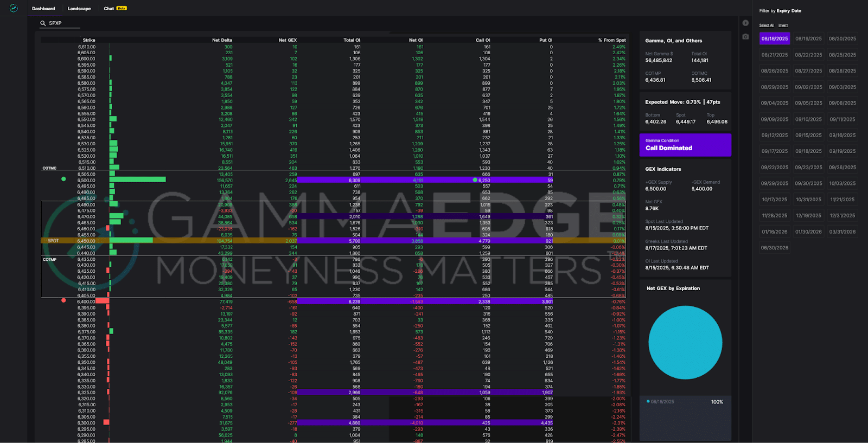Select the 10/17/2025 expiry date
Image resolution: width=868 pixels, height=443 pixels.
[774, 200]
